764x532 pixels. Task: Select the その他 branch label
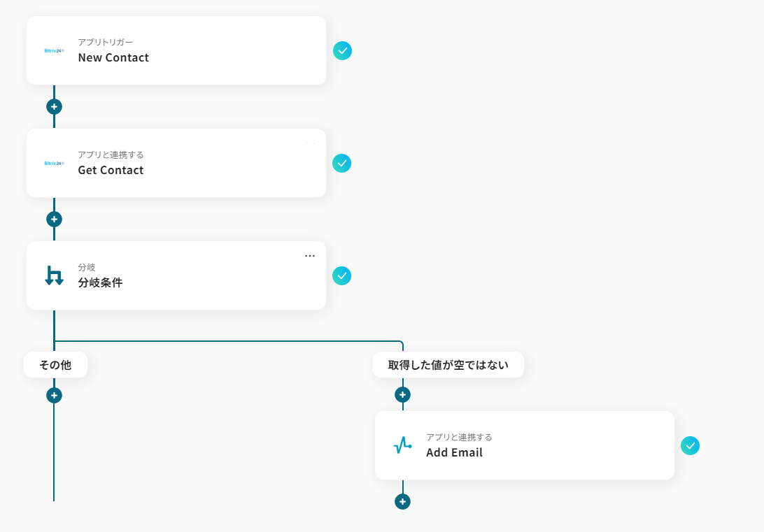[x=55, y=364]
